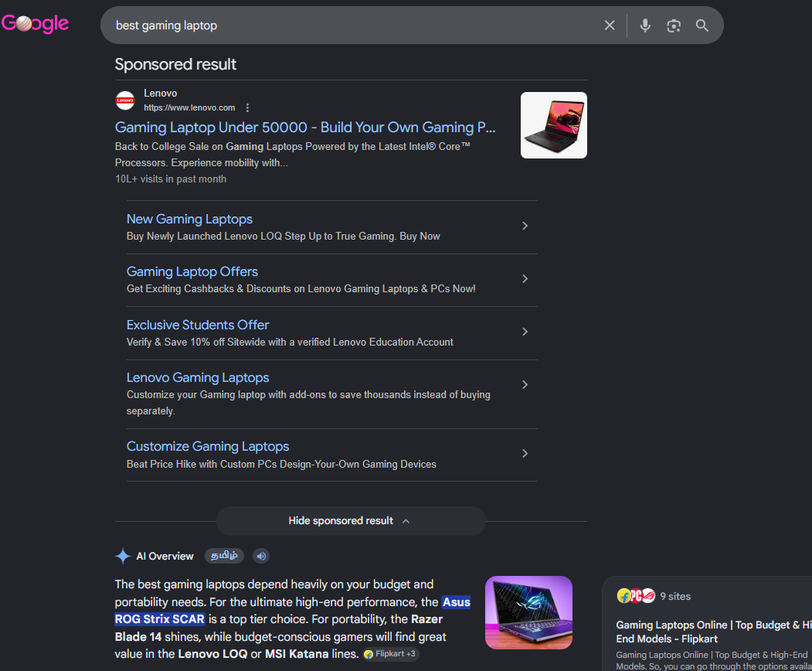The height and width of the screenshot is (671, 812).
Task: Click chevron for Lenovo Gaming Laptops row
Action: point(525,384)
